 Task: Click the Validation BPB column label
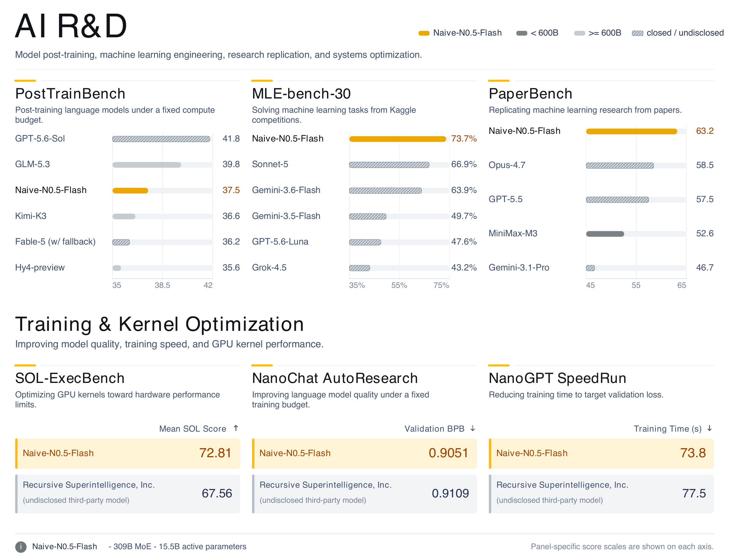(x=434, y=429)
